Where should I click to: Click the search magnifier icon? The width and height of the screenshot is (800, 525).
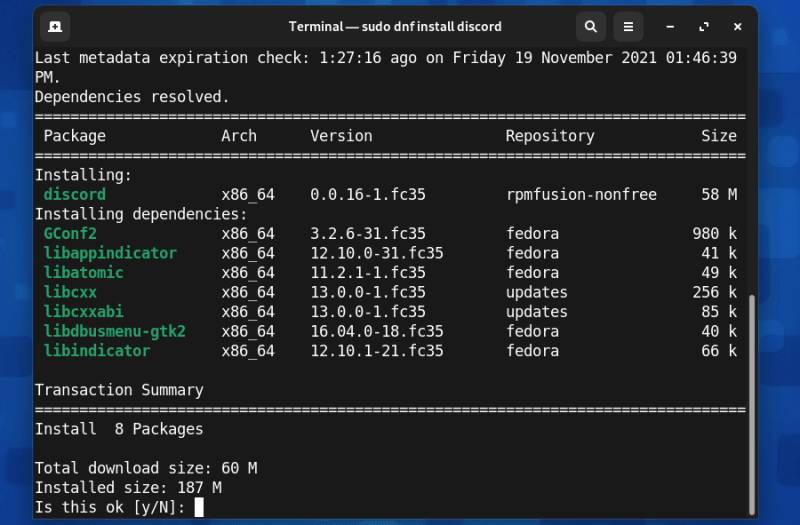click(x=591, y=26)
